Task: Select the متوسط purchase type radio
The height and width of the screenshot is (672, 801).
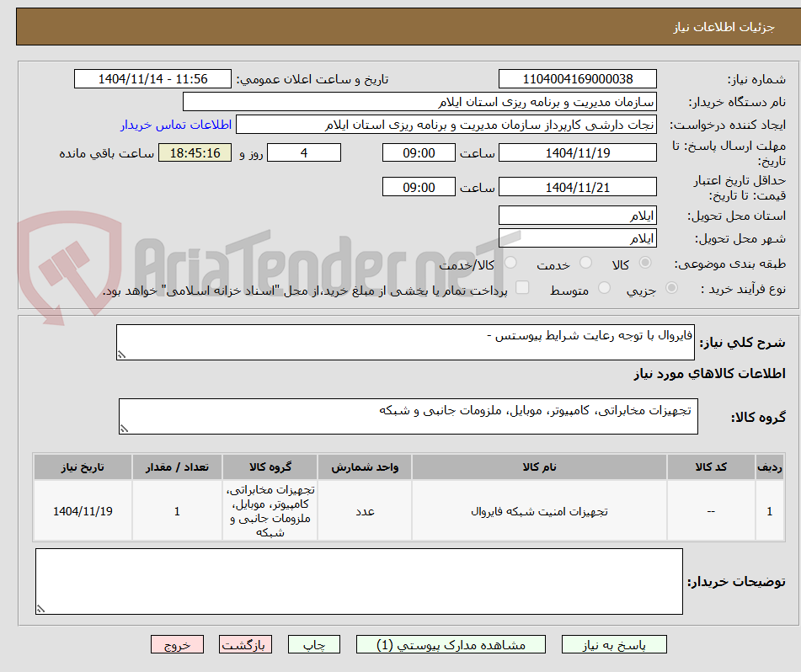Action: (x=604, y=288)
